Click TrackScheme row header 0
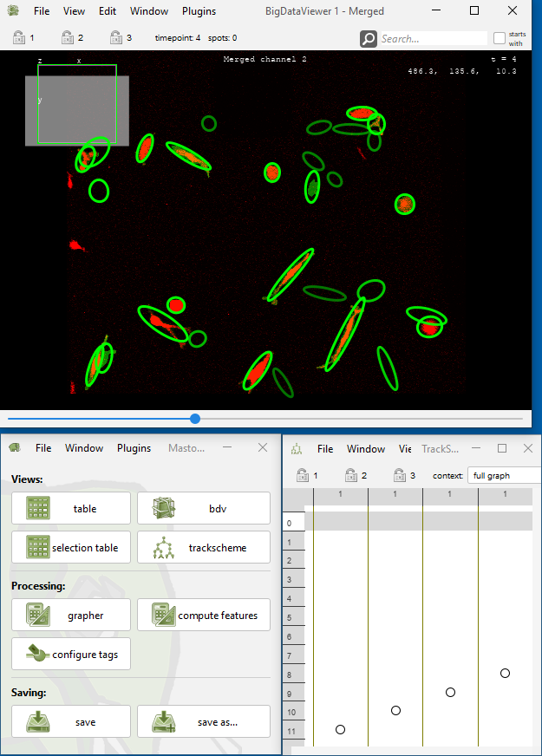Image resolution: width=542 pixels, height=756 pixels. pos(294,523)
